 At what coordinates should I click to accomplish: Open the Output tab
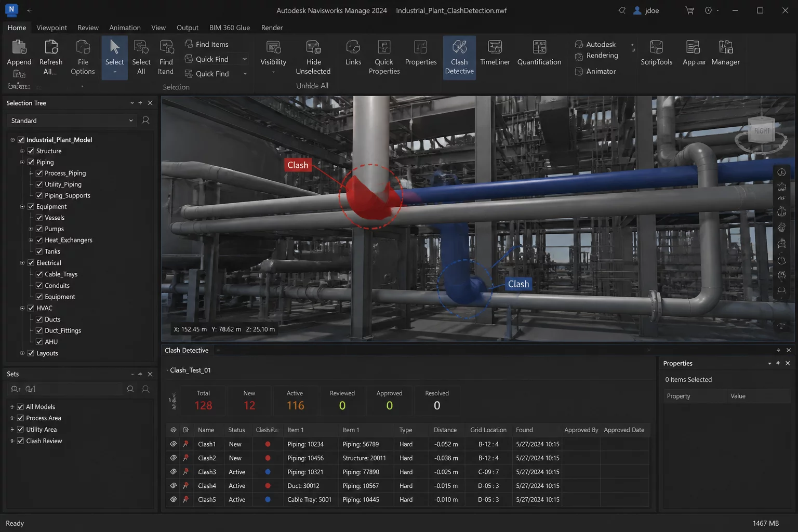(x=188, y=28)
